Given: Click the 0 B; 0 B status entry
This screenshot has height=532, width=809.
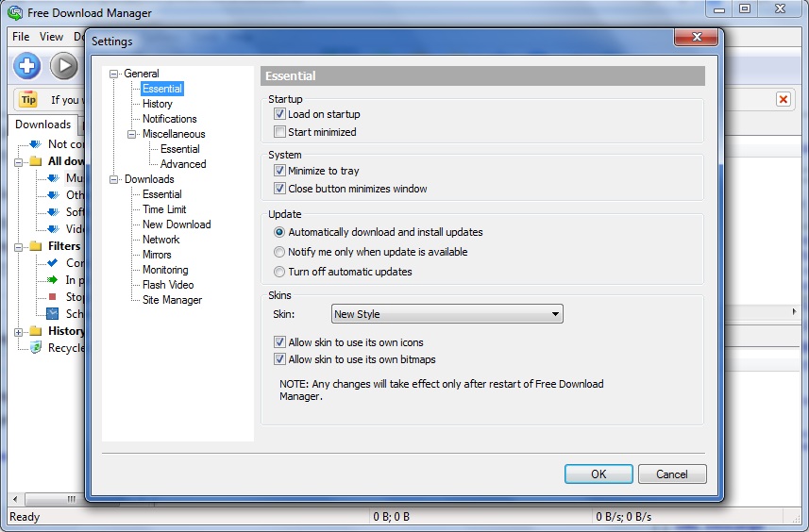Looking at the screenshot, I should [x=391, y=517].
